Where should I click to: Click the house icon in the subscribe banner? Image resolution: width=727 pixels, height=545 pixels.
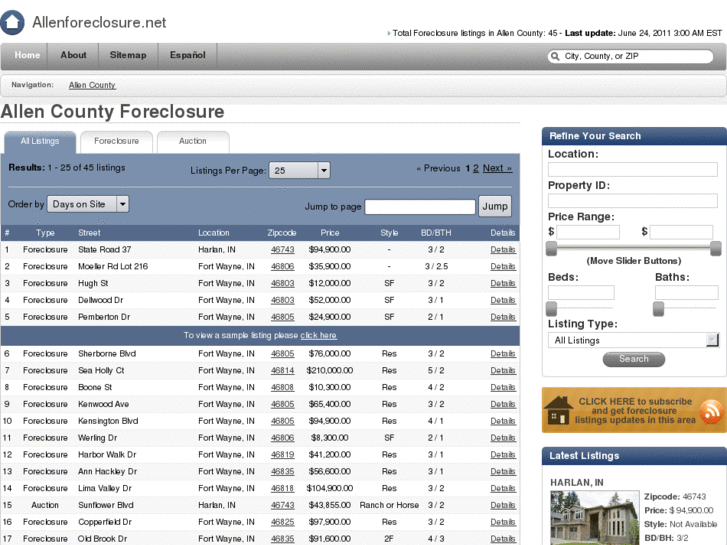point(558,412)
